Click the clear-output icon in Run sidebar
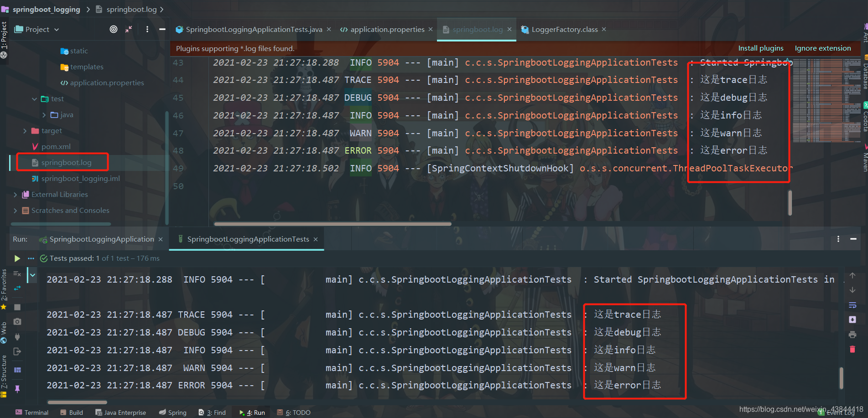This screenshot has height=418, width=868. coord(17,274)
